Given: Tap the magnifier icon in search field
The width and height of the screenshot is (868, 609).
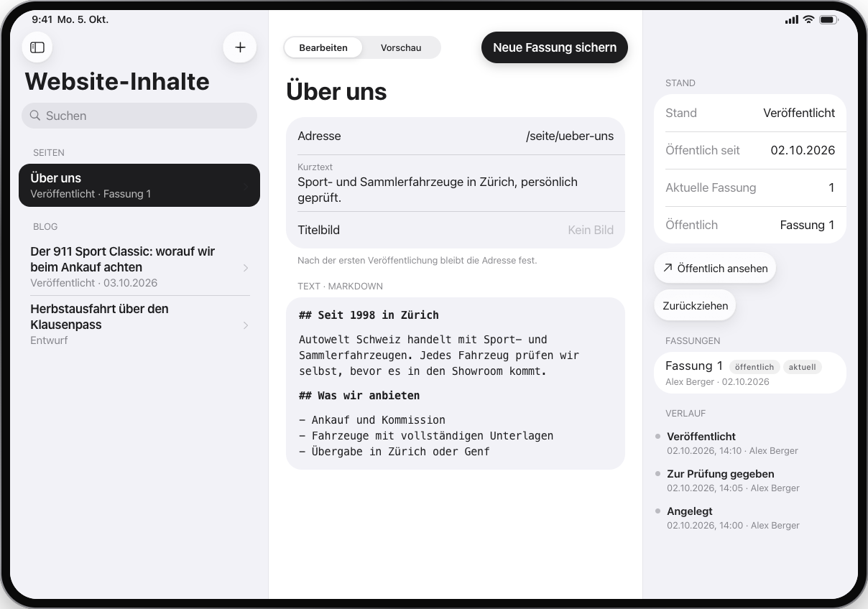Looking at the screenshot, I should (x=35, y=116).
